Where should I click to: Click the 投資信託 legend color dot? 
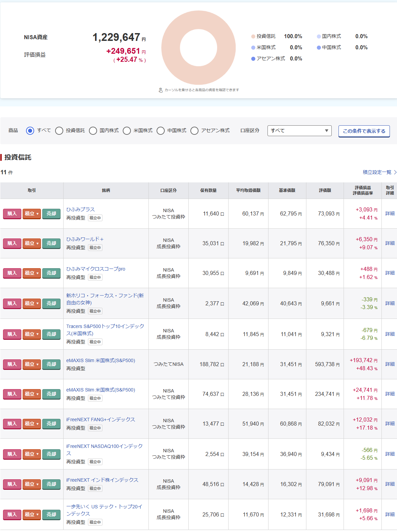(x=253, y=36)
